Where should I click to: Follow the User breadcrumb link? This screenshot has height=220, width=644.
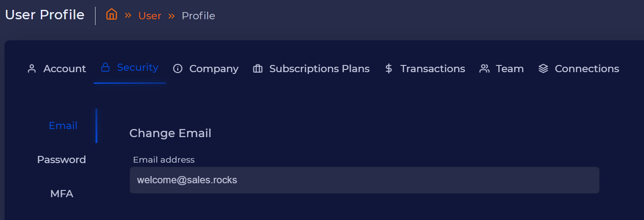click(149, 16)
